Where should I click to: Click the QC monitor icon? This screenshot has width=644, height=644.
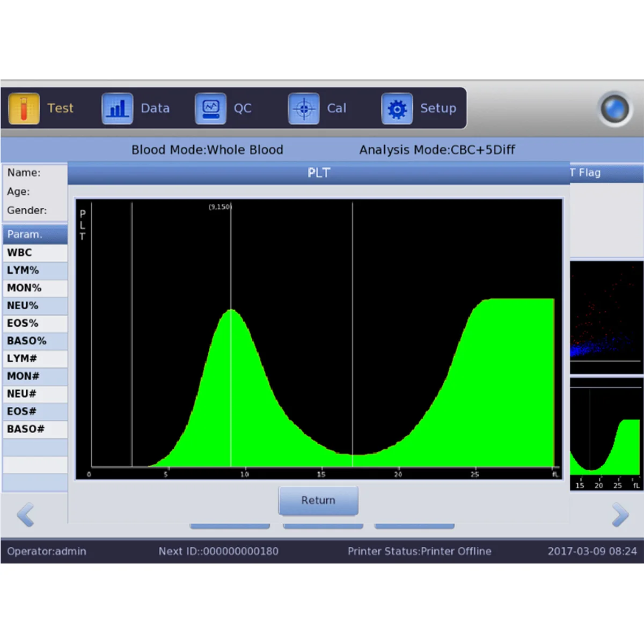click(x=210, y=108)
